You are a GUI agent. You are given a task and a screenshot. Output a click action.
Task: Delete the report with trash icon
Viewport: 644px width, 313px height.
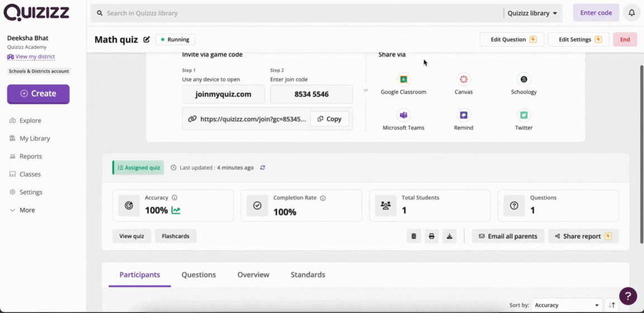(414, 236)
